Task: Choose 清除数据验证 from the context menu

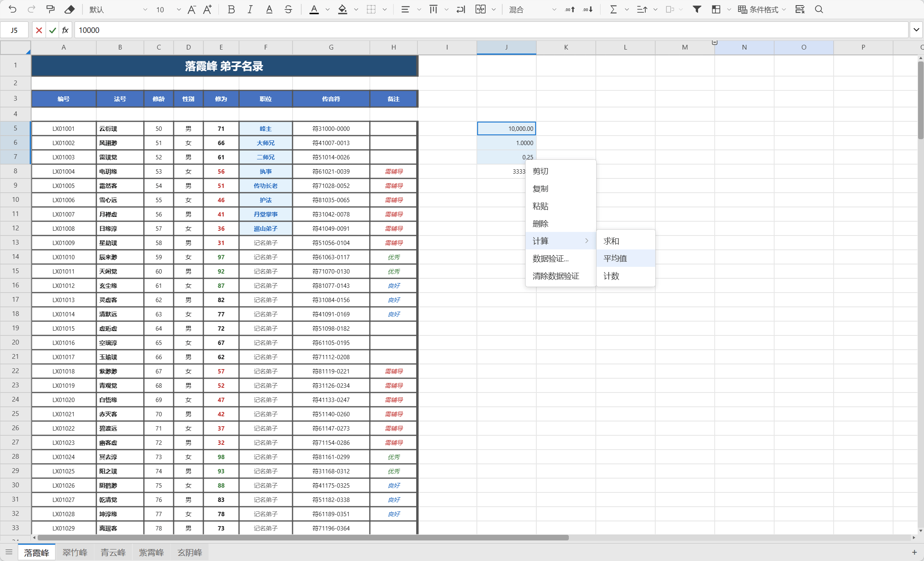Action: pos(561,276)
